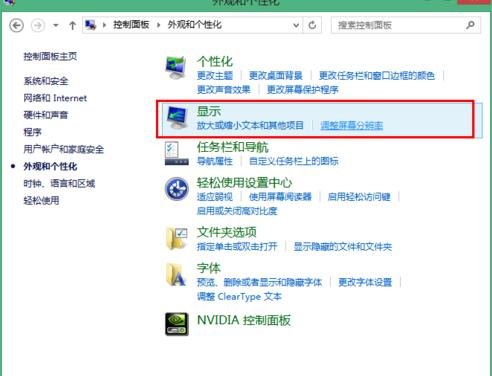
Task: Select 控制面板 in the address breadcrumb
Action: (131, 25)
